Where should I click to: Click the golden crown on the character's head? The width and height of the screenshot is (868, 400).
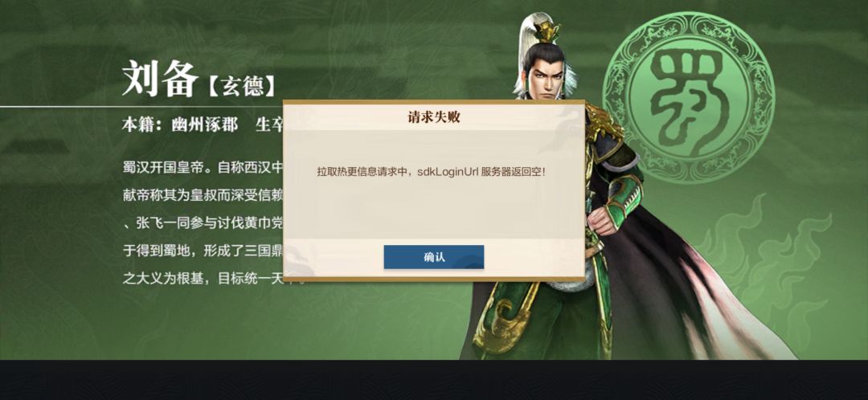(547, 31)
